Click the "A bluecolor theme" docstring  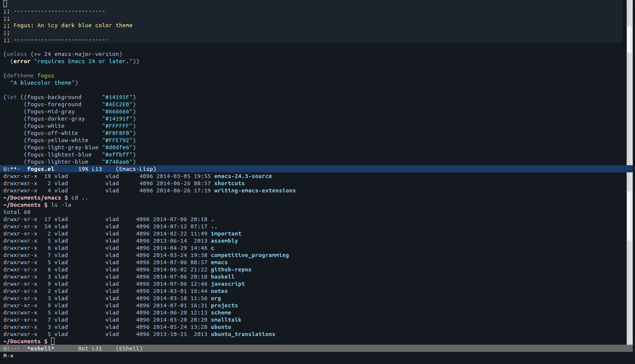(42, 83)
